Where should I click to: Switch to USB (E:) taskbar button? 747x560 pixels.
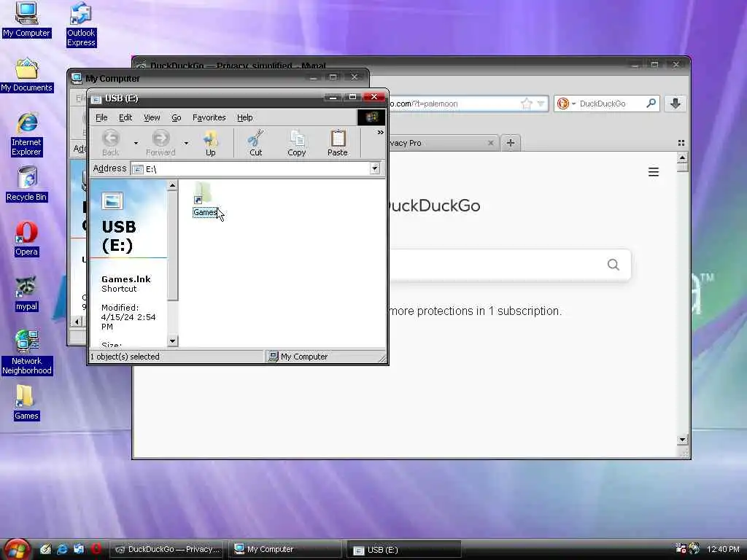pyautogui.click(x=403, y=550)
